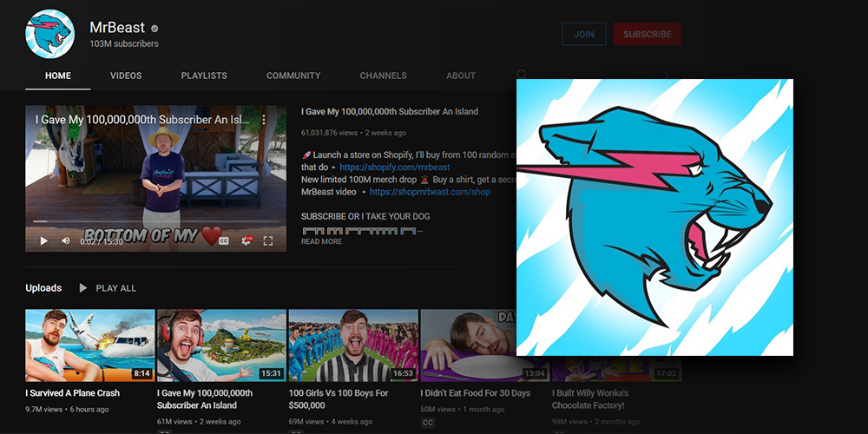868x434 pixels.
Task: Click the title I Survived A Plane Crash
Action: [73, 393]
